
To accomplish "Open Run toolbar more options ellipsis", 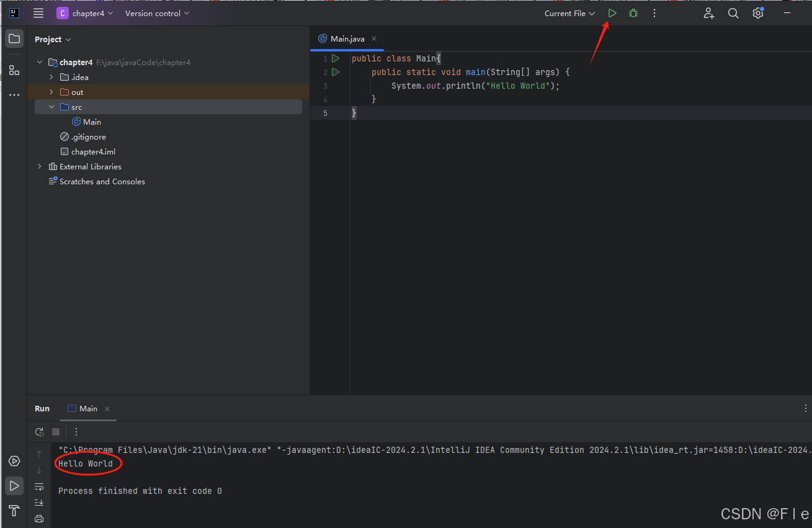I will point(76,432).
